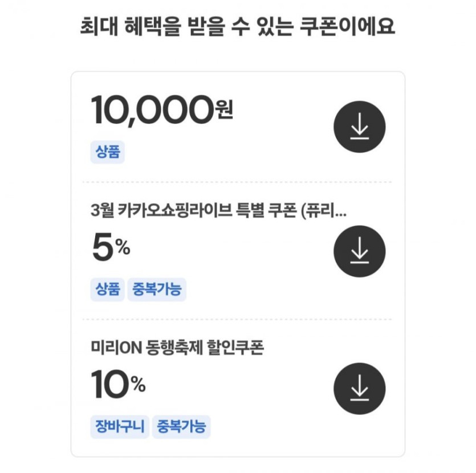476x473 pixels.
Task: Download the 10,000원 coupon
Action: [359, 127]
